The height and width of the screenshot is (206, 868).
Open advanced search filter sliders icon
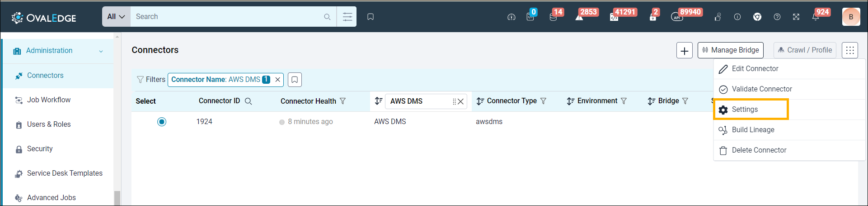tap(347, 17)
